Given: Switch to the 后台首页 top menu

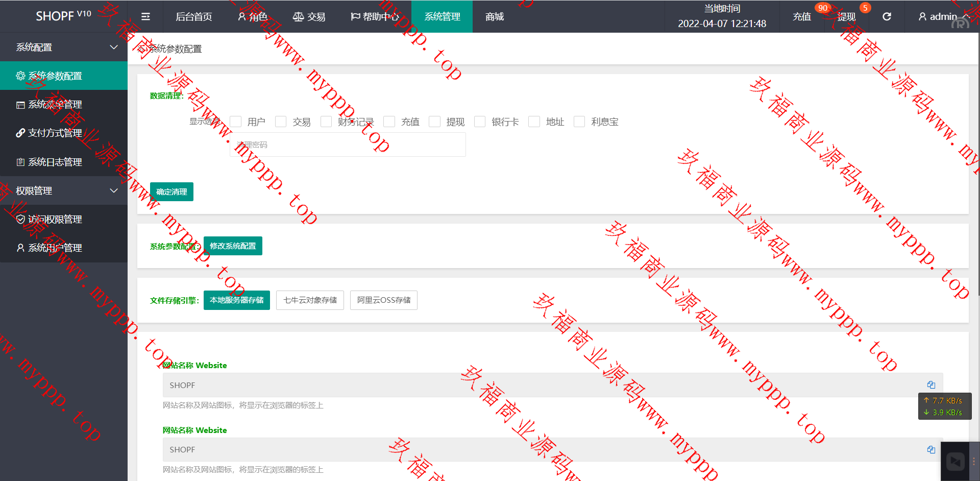Looking at the screenshot, I should click(194, 17).
